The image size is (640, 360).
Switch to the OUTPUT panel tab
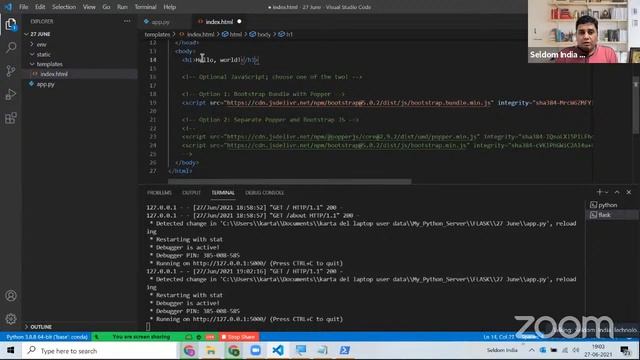pyautogui.click(x=191, y=193)
